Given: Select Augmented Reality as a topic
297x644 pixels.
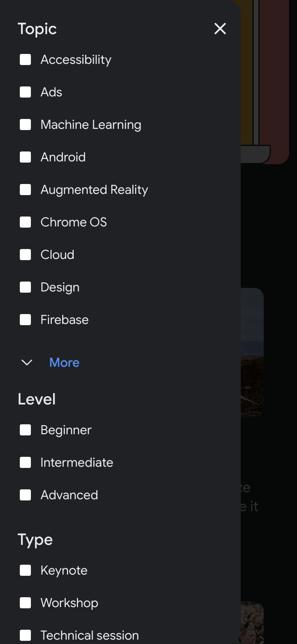Looking at the screenshot, I should click(25, 189).
